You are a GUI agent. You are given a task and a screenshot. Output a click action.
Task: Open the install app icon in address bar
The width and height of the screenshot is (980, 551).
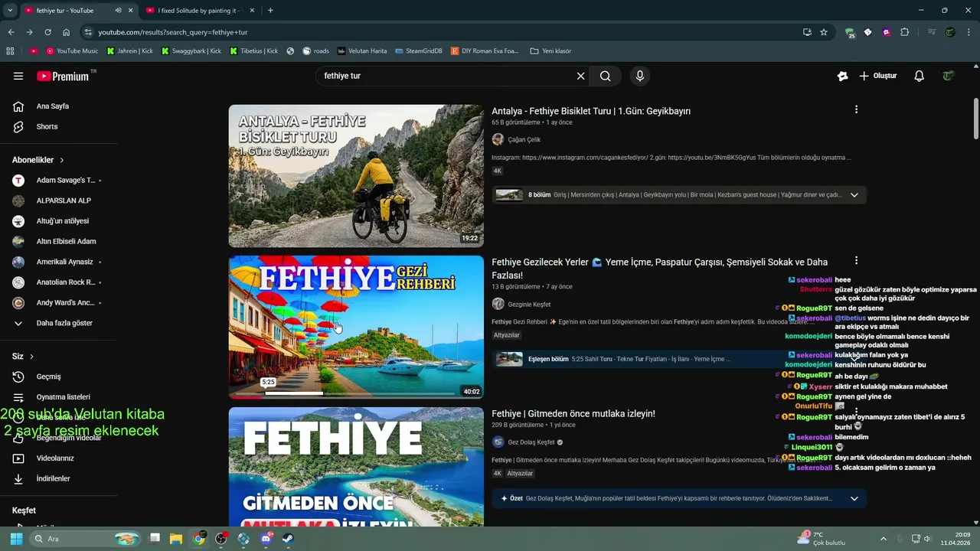pos(807,32)
